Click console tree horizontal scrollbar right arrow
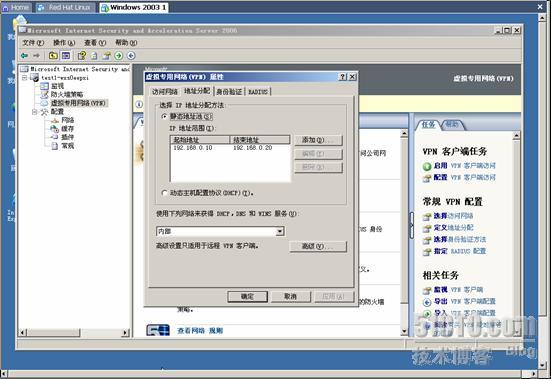The image size is (551, 379). click(125, 332)
